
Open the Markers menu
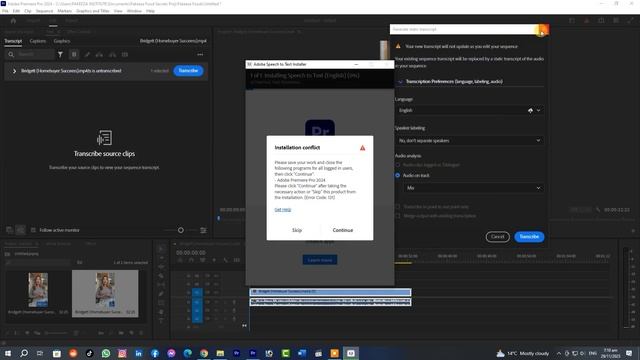point(64,11)
